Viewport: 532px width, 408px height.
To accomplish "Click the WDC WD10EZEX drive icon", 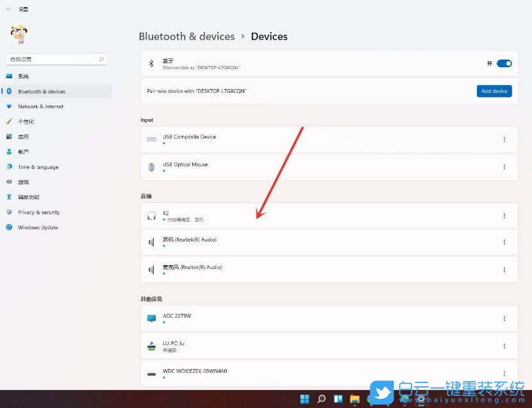I will tap(151, 373).
